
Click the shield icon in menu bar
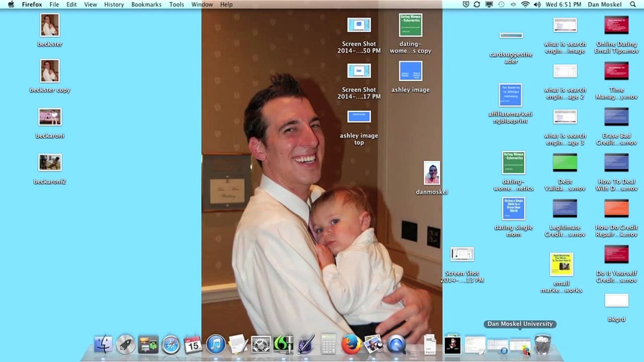465,5
